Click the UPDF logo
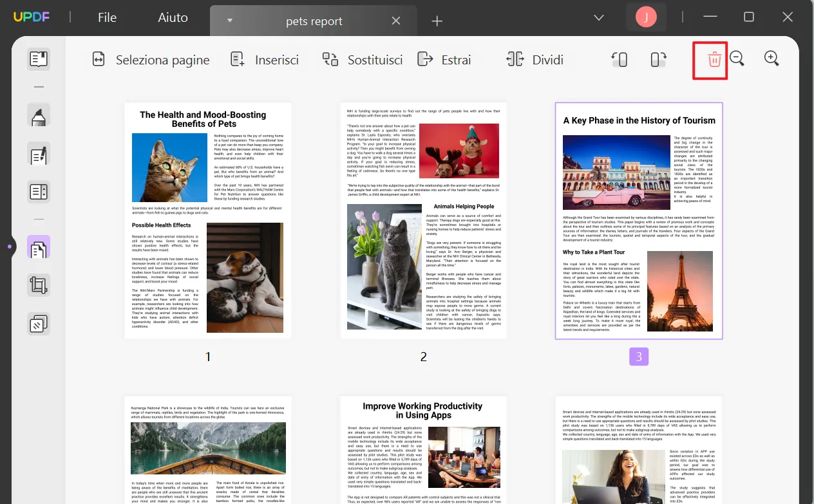Screen dimensions: 814x504 (x=31, y=17)
